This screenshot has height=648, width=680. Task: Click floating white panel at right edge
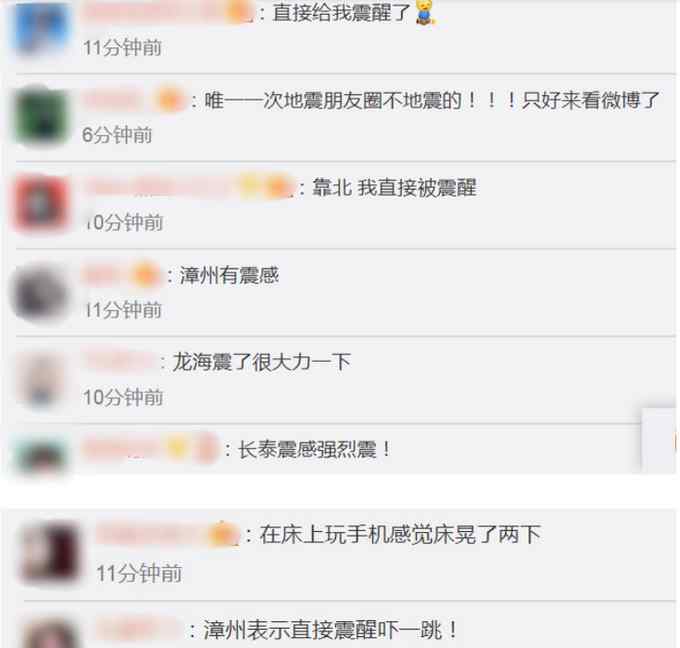point(658,440)
